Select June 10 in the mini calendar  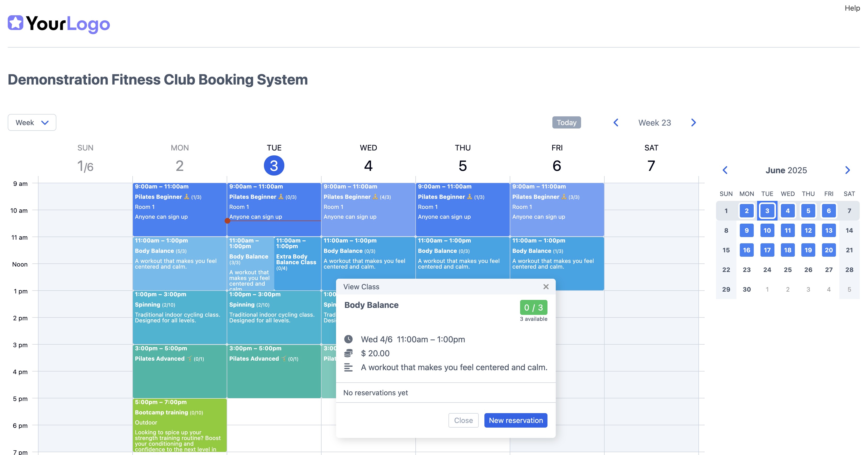[767, 230]
